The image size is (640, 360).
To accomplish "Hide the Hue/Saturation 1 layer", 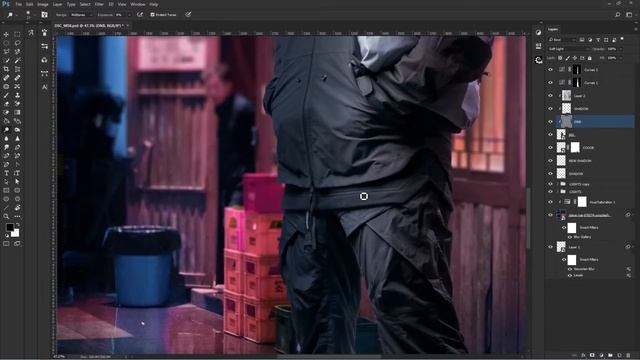I will click(x=550, y=202).
